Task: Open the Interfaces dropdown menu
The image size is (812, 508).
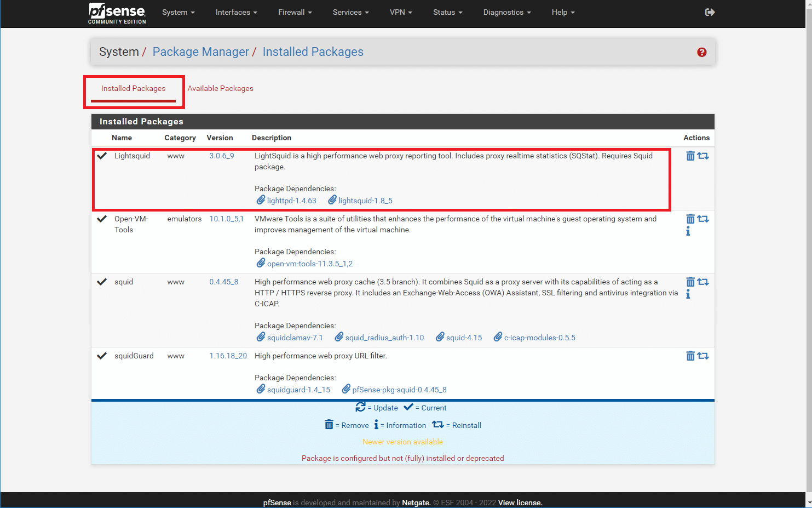Action: click(237, 12)
